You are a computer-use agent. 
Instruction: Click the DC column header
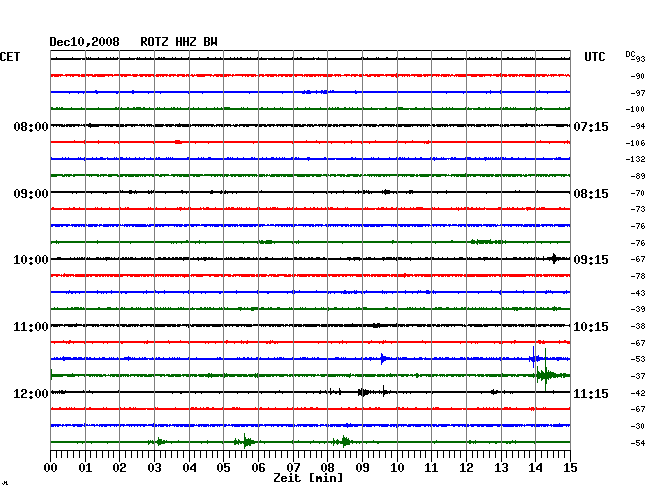point(630,54)
